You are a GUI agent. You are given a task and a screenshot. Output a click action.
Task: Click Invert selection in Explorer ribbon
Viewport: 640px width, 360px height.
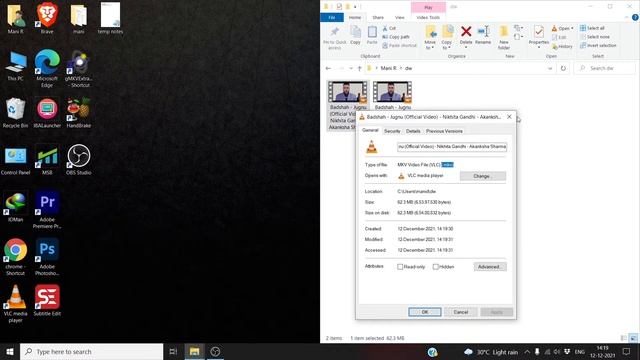pyautogui.click(x=598, y=45)
